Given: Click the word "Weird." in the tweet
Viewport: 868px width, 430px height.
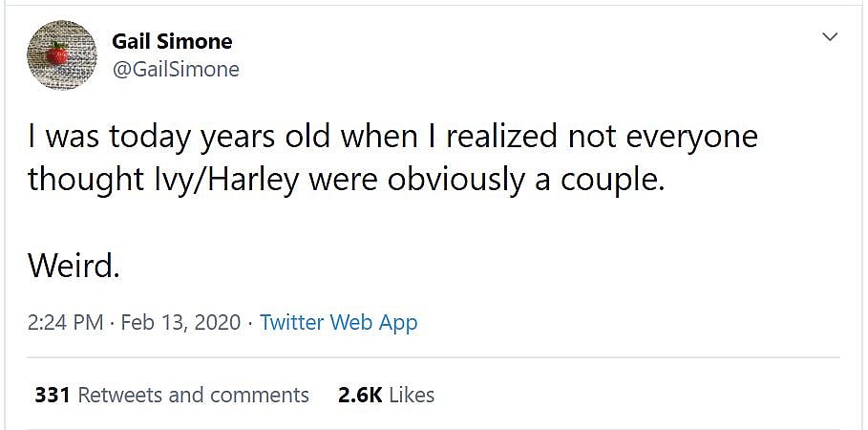Looking at the screenshot, I should (74, 266).
